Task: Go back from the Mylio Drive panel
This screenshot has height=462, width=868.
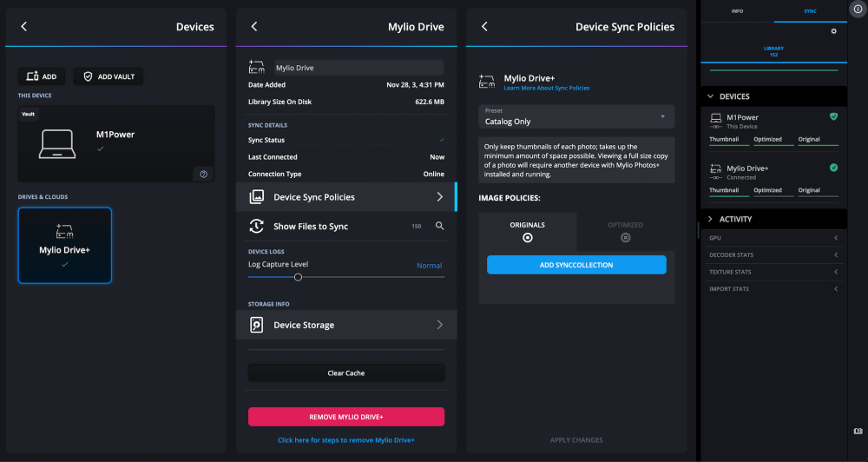Action: point(254,27)
